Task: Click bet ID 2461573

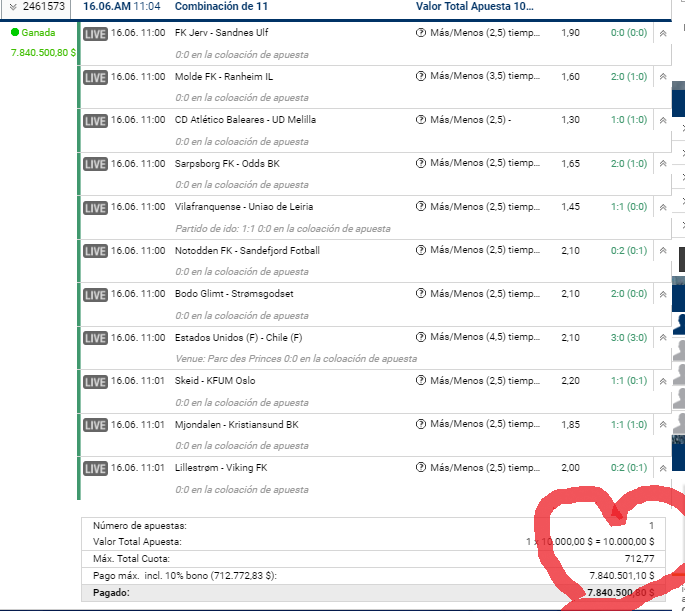Action: point(44,7)
